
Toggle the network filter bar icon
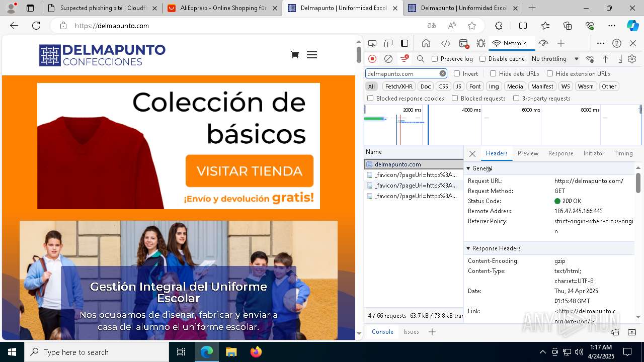404,59
